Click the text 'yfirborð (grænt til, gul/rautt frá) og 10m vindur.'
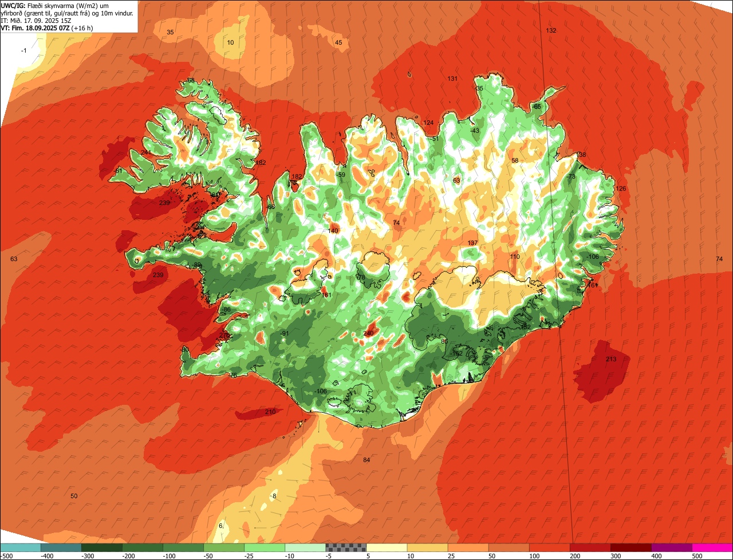This screenshot has height=560, width=733. (67, 13)
